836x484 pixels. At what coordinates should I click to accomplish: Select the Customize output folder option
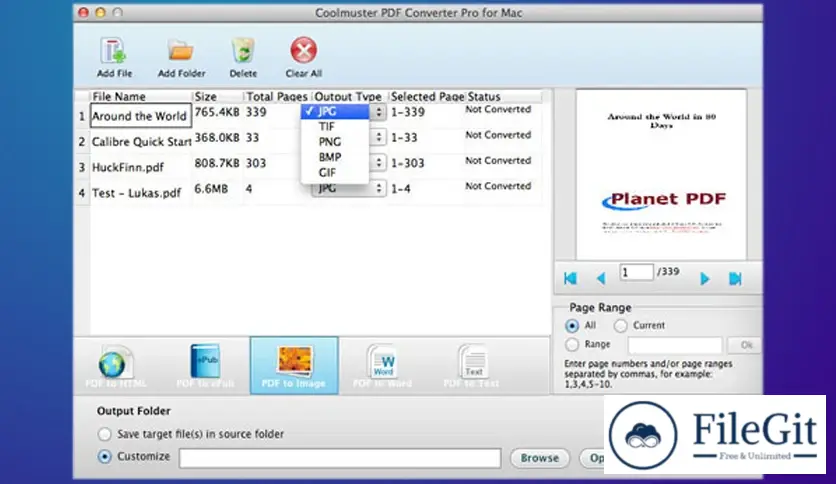click(x=104, y=457)
